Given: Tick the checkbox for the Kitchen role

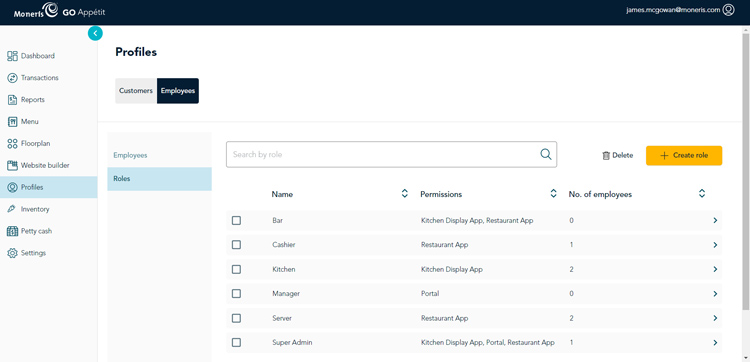Looking at the screenshot, I should coord(236,269).
